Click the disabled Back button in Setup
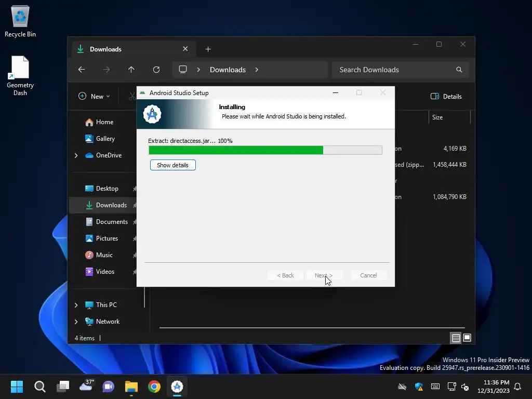Viewport: 532px width, 399px height. pos(285,275)
